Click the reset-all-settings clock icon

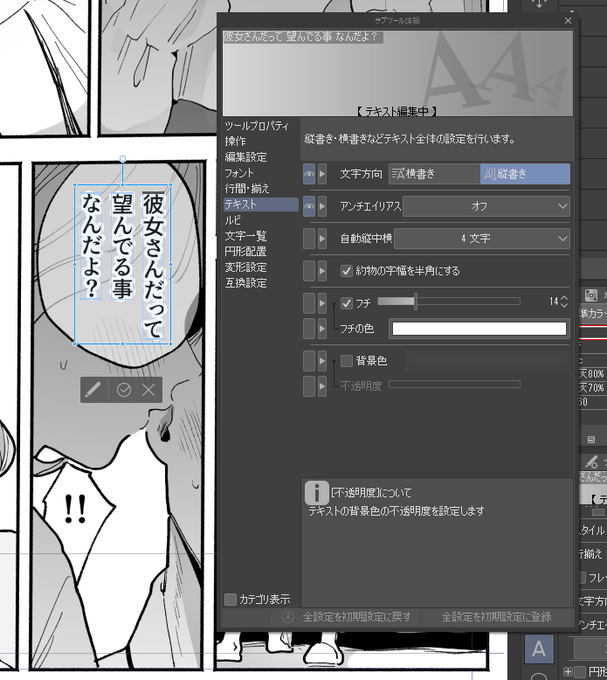288,617
